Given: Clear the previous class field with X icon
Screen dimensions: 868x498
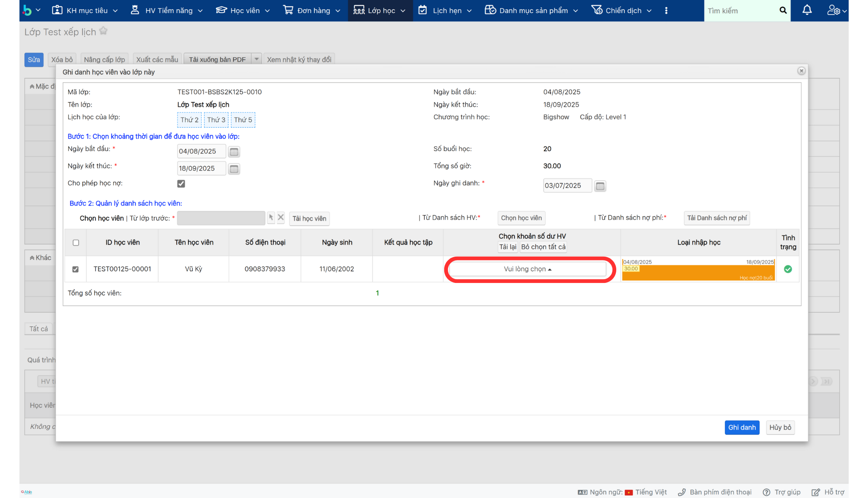Looking at the screenshot, I should pos(281,218).
